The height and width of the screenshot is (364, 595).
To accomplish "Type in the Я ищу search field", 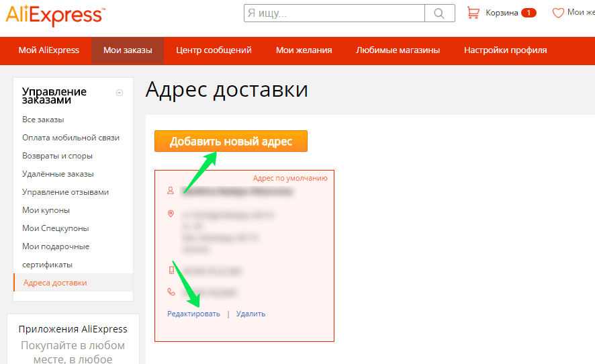I will point(334,13).
